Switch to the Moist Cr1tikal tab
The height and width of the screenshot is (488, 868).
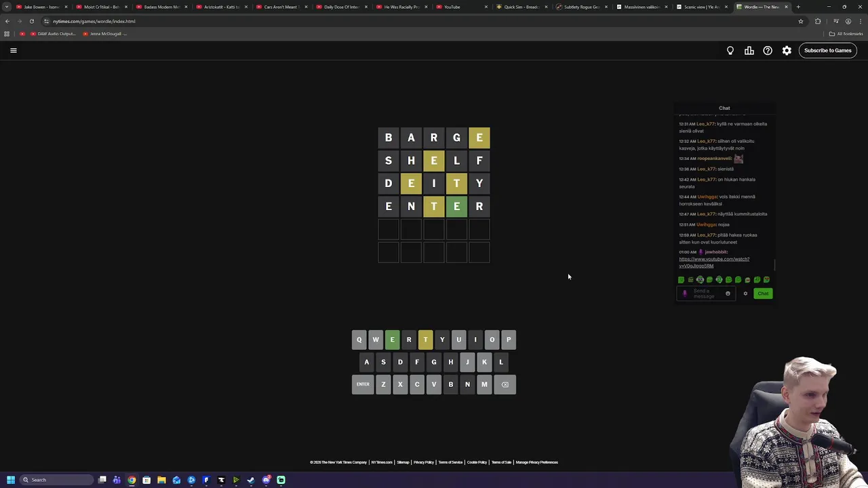pos(100,7)
